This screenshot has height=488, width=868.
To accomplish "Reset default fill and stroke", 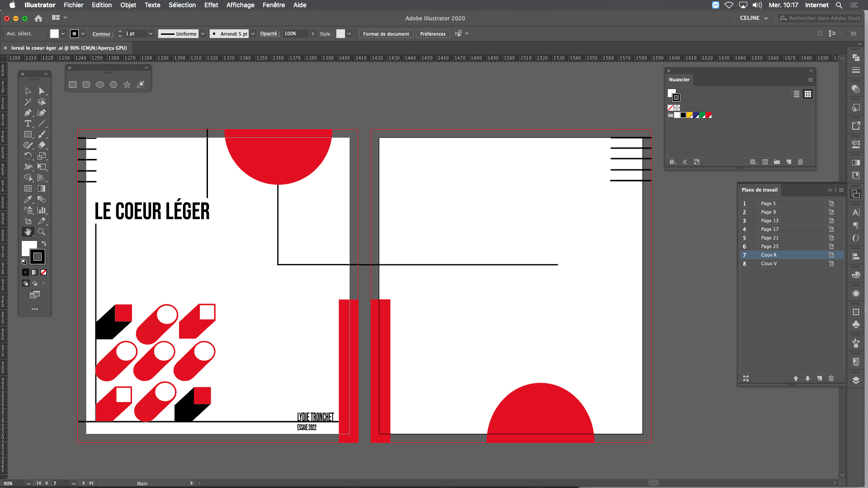I will point(24,262).
